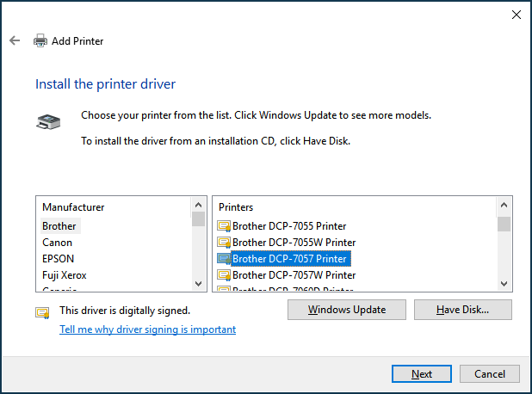
Task: Go back using the back arrow
Action: [x=15, y=40]
